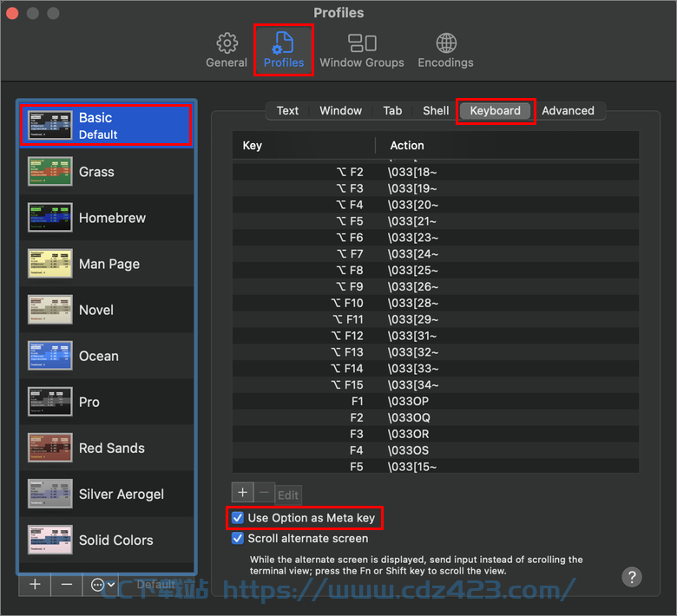Screen dimensions: 677x616
Task: Select the ⌥ F7 key row
Action: point(436,254)
